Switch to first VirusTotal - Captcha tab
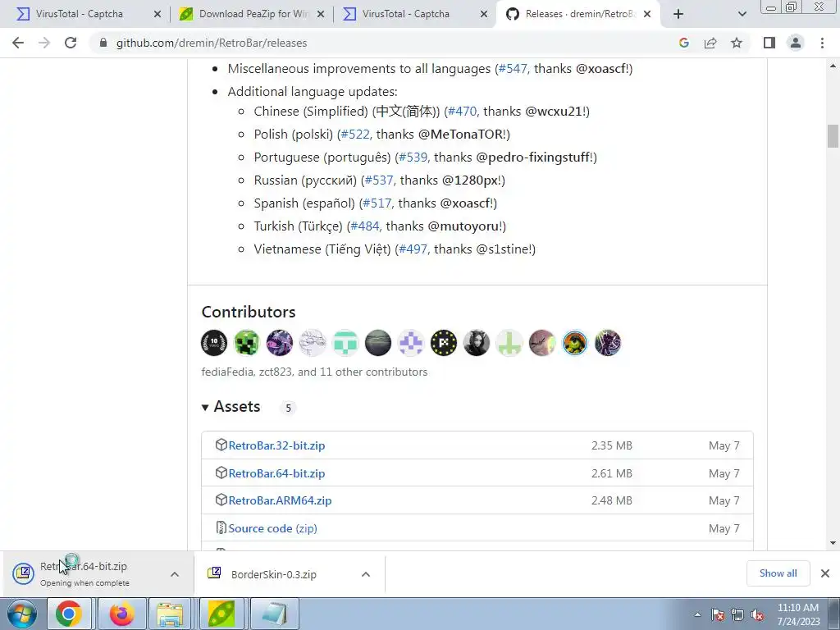 pyautogui.click(x=80, y=14)
